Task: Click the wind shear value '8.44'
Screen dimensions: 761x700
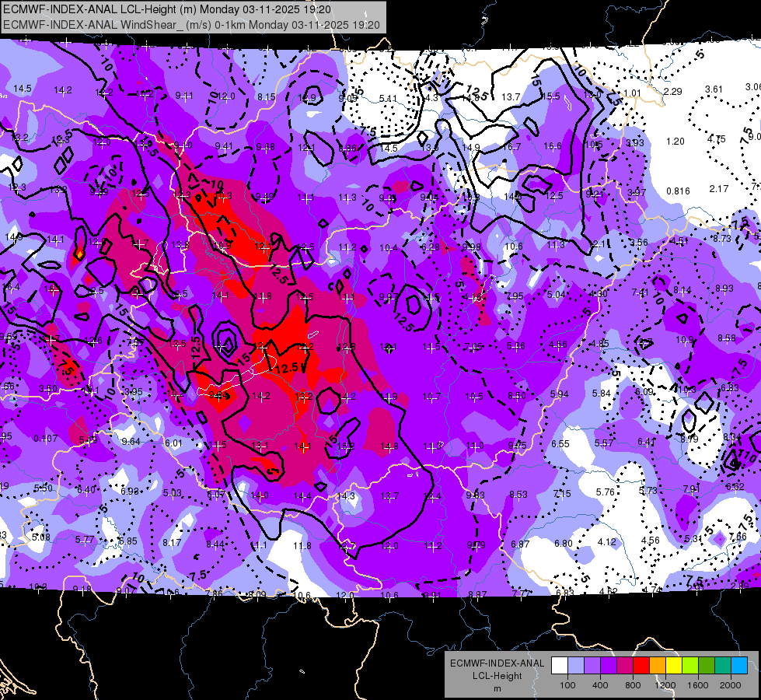Action: [x=215, y=544]
